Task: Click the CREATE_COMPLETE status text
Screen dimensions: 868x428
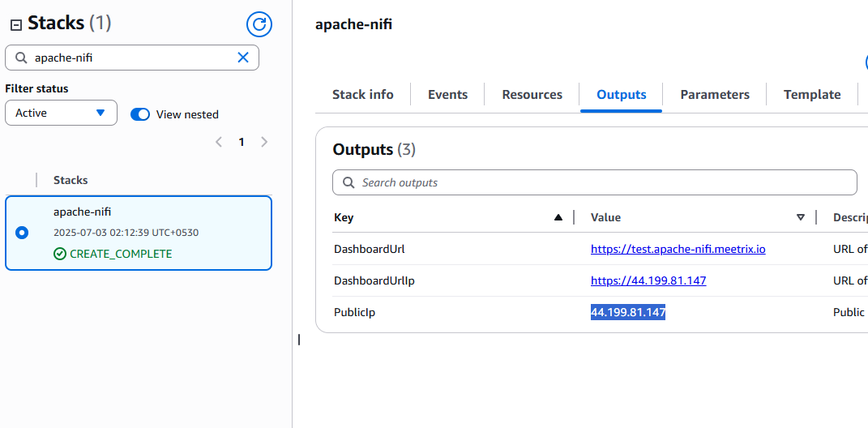Action: pos(121,255)
